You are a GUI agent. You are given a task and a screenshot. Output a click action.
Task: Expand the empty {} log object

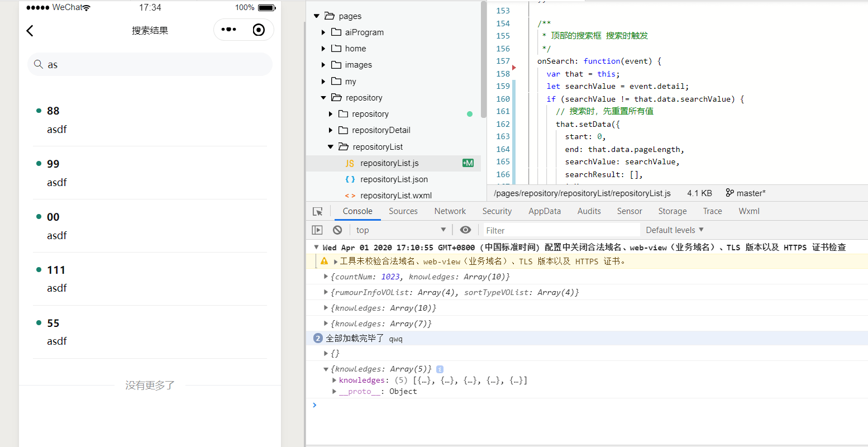pyautogui.click(x=326, y=353)
